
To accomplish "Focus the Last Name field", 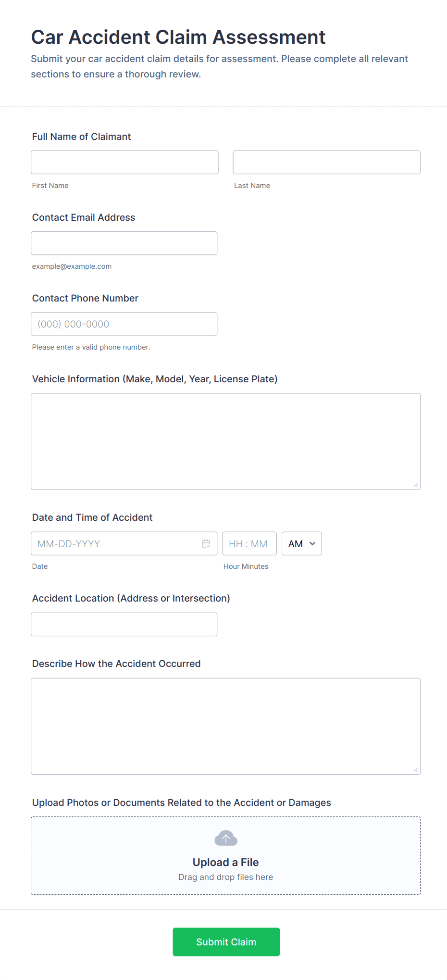I will pos(326,162).
